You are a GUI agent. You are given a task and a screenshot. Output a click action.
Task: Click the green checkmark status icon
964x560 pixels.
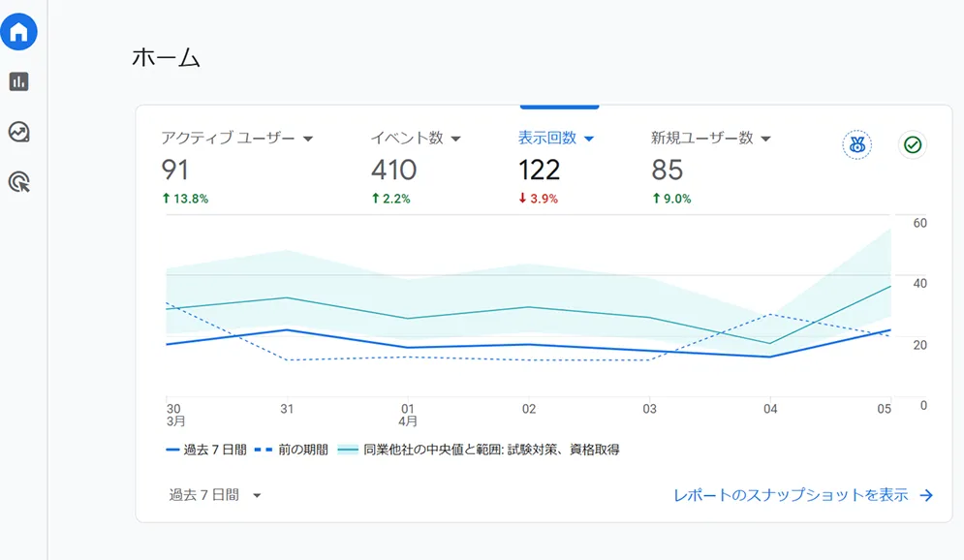(x=912, y=143)
